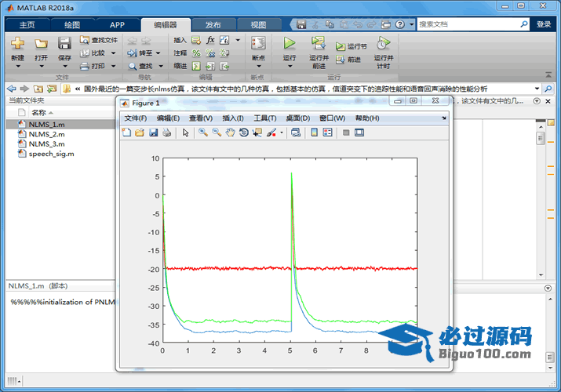Toggle the Data Cursor tool
Viewport: 561px width, 392px height.
(x=257, y=132)
